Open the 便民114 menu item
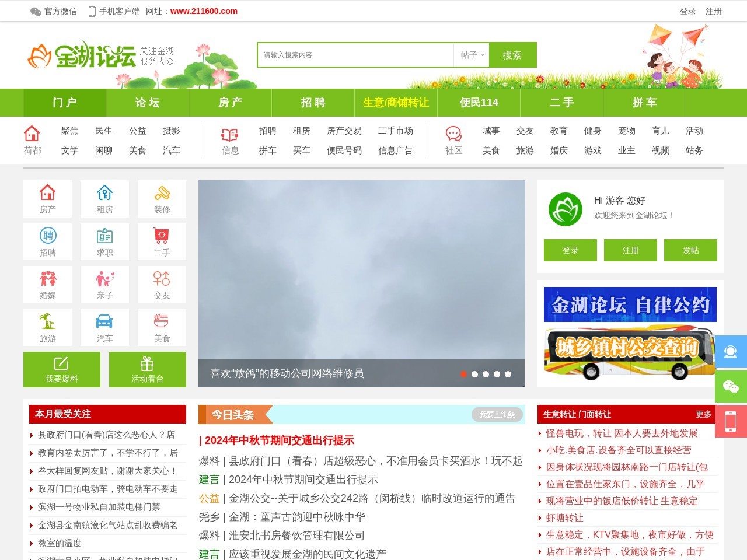 tap(479, 103)
